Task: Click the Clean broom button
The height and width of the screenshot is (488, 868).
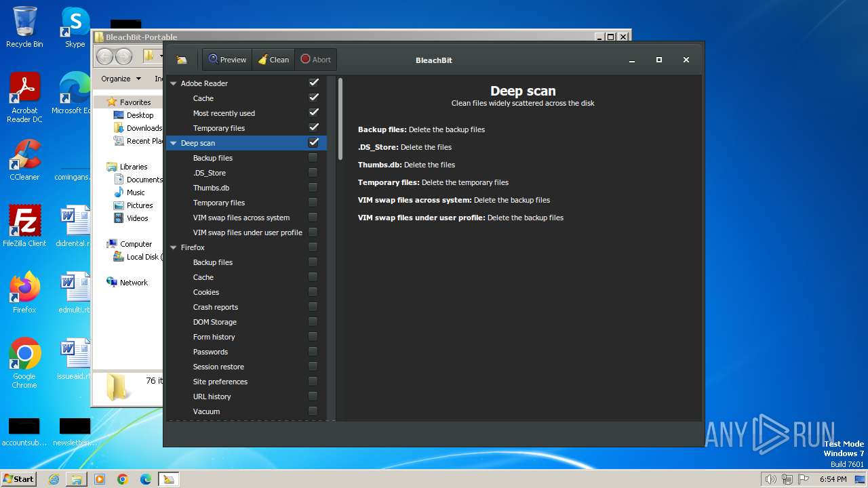Action: (273, 60)
